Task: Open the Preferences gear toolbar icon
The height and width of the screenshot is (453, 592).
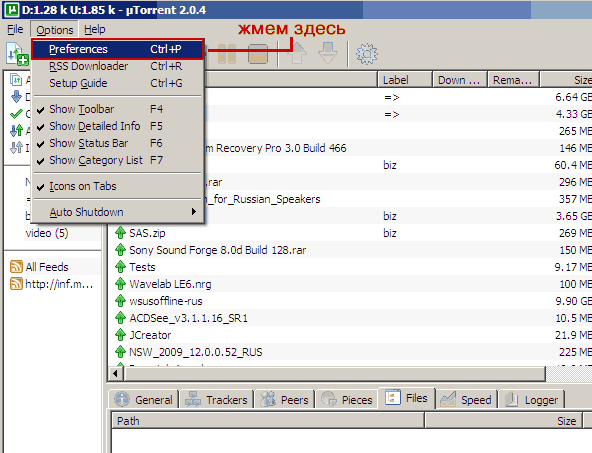Action: (x=367, y=54)
